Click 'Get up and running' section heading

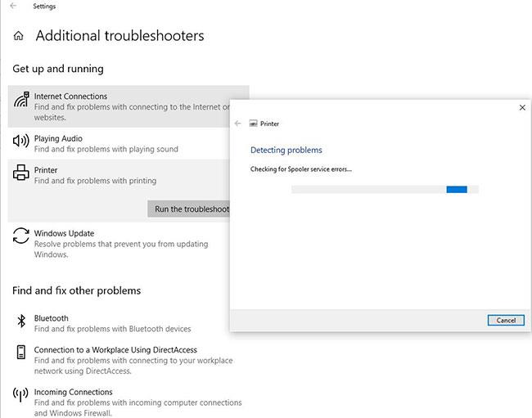point(58,69)
